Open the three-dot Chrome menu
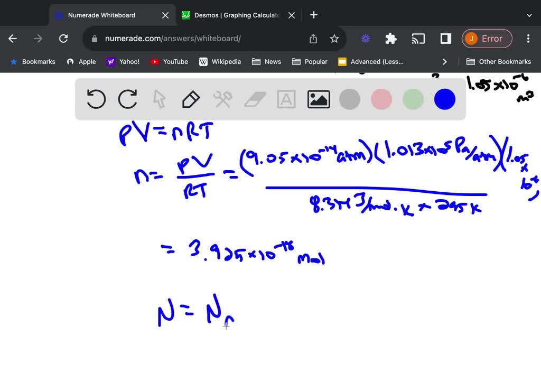The image size is (541, 392). (x=528, y=38)
